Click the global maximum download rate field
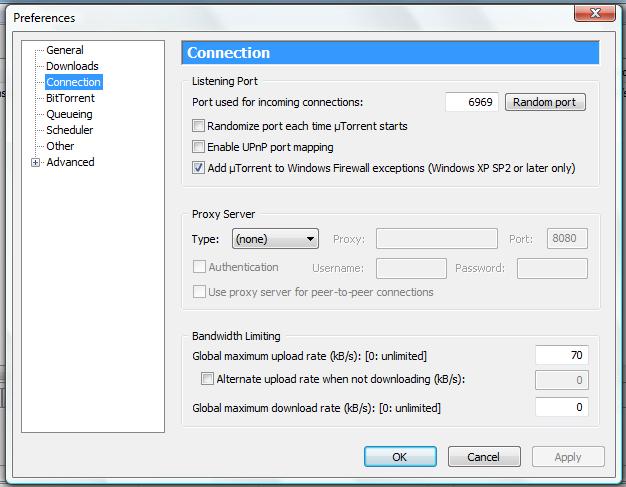This screenshot has width=626, height=487. point(561,407)
